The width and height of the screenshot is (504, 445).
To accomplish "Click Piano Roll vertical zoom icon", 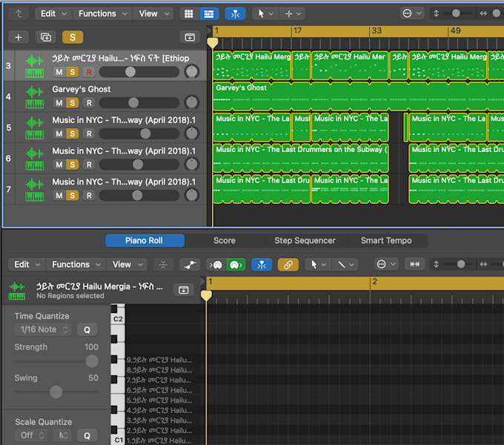I will [x=436, y=264].
